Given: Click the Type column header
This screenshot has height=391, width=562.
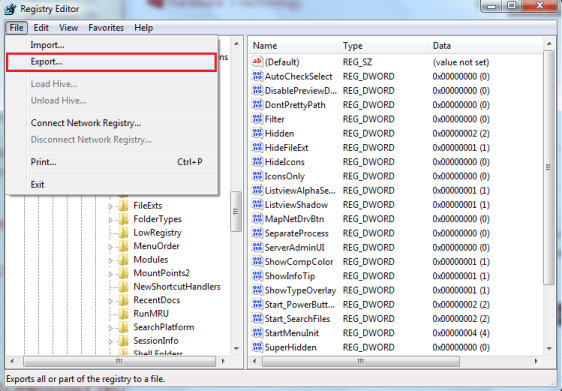Looking at the screenshot, I should coord(383,46).
